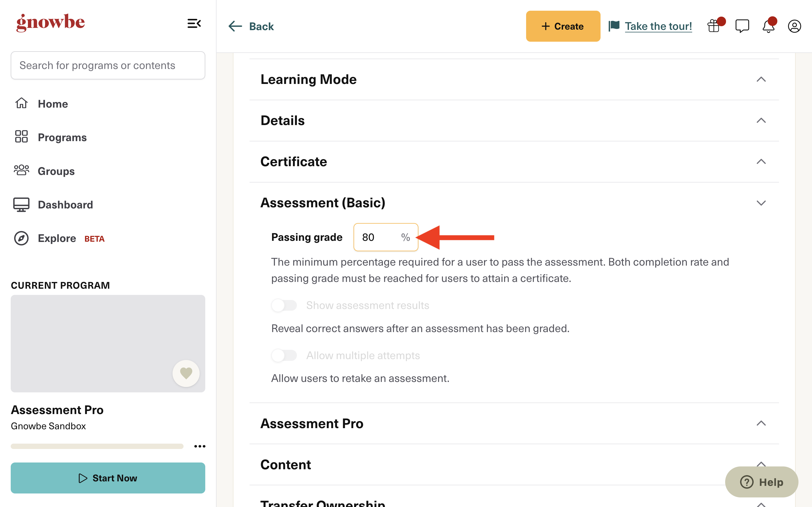
Task: Open the Home section in the sidebar
Action: 53,104
